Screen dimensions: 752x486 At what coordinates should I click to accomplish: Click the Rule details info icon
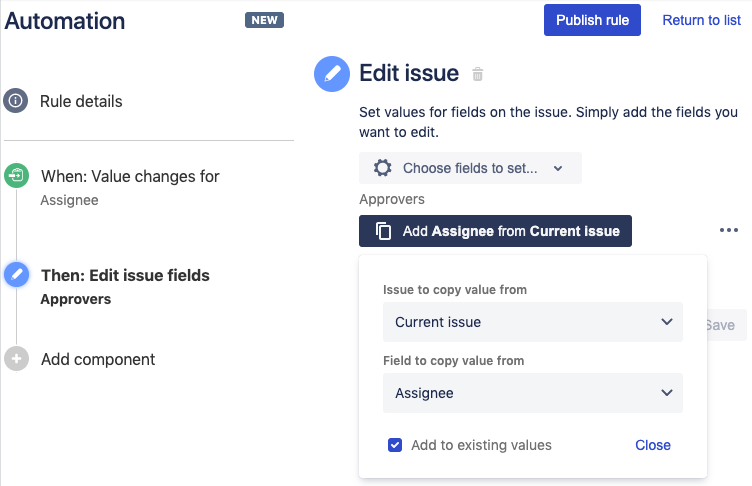tap(16, 101)
